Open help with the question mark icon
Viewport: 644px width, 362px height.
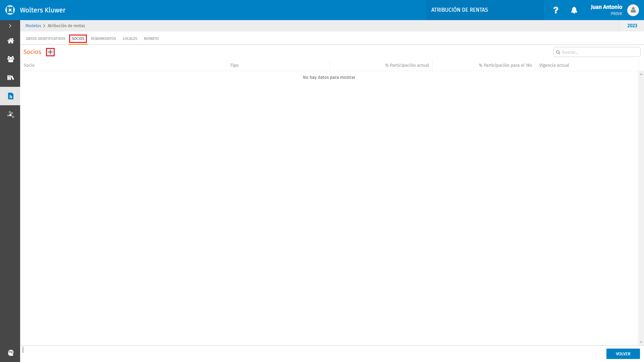(x=556, y=10)
